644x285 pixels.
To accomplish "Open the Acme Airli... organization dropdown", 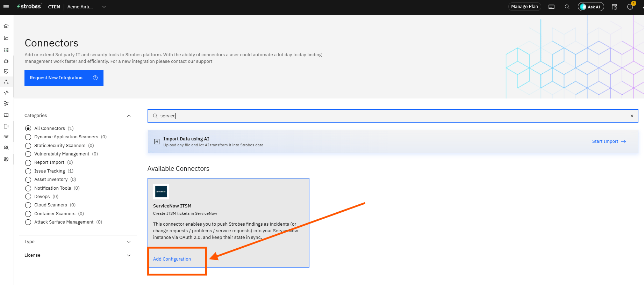I will coord(87,7).
